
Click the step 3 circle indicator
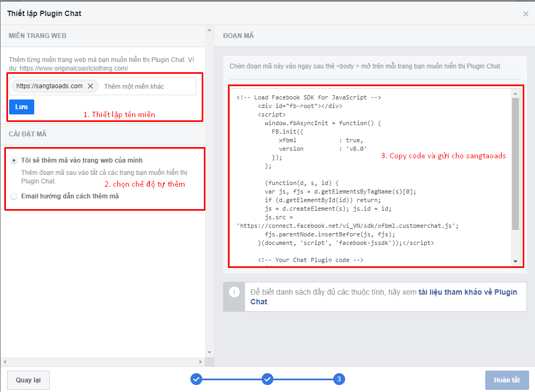coord(338,379)
